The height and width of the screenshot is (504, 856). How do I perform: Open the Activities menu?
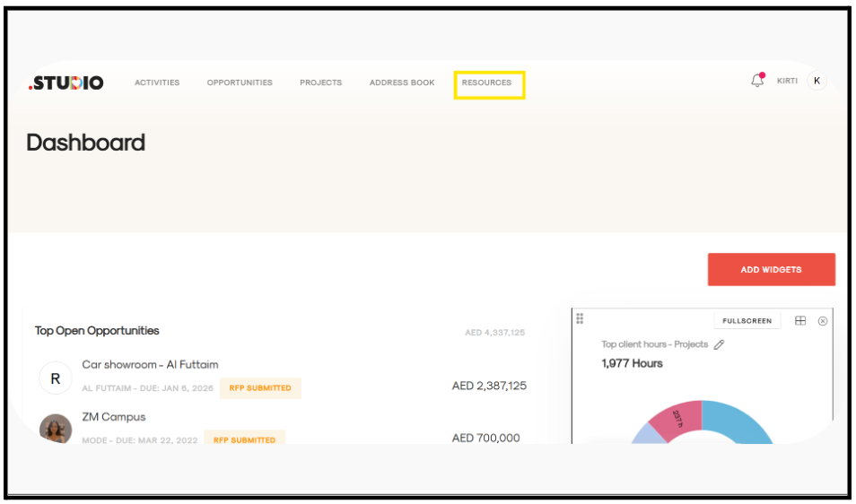[157, 83]
